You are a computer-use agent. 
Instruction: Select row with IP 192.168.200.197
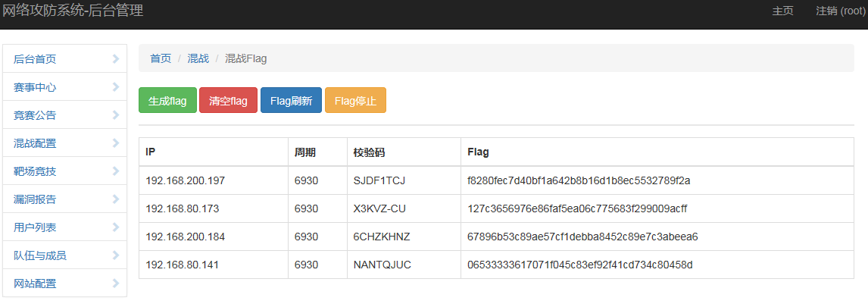(497, 180)
